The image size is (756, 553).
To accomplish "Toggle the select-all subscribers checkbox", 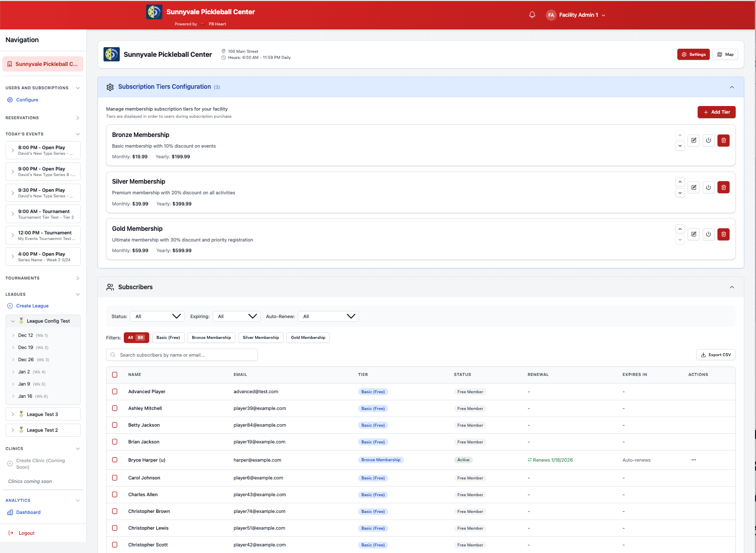I will pyautogui.click(x=115, y=375).
